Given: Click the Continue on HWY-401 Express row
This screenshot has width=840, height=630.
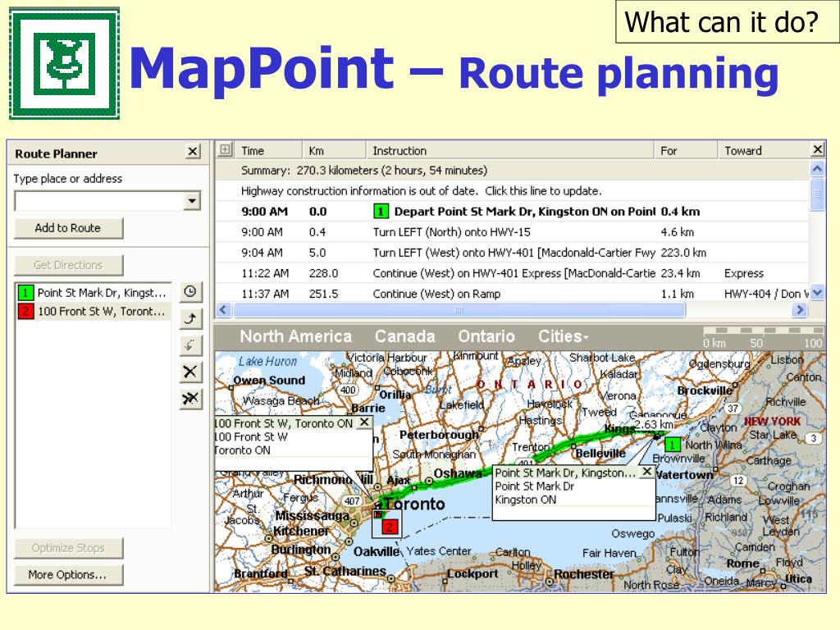Looking at the screenshot, I should 512,273.
